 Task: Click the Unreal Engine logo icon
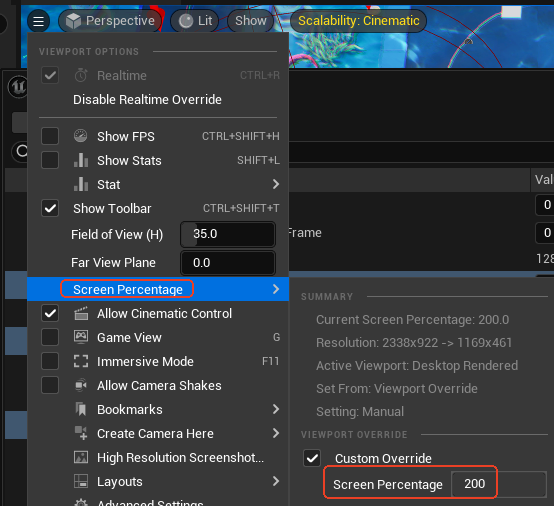18,87
